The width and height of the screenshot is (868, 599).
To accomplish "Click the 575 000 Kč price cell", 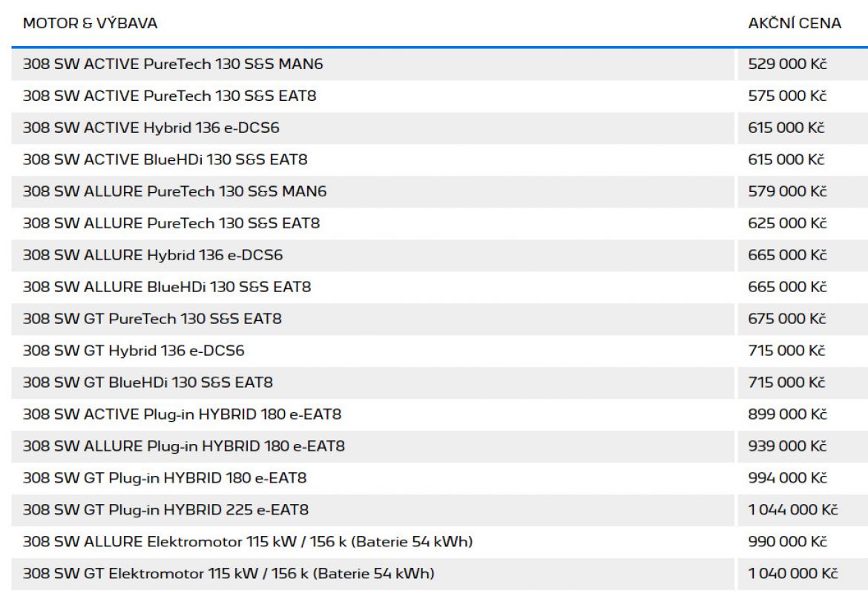I will tap(787, 96).
